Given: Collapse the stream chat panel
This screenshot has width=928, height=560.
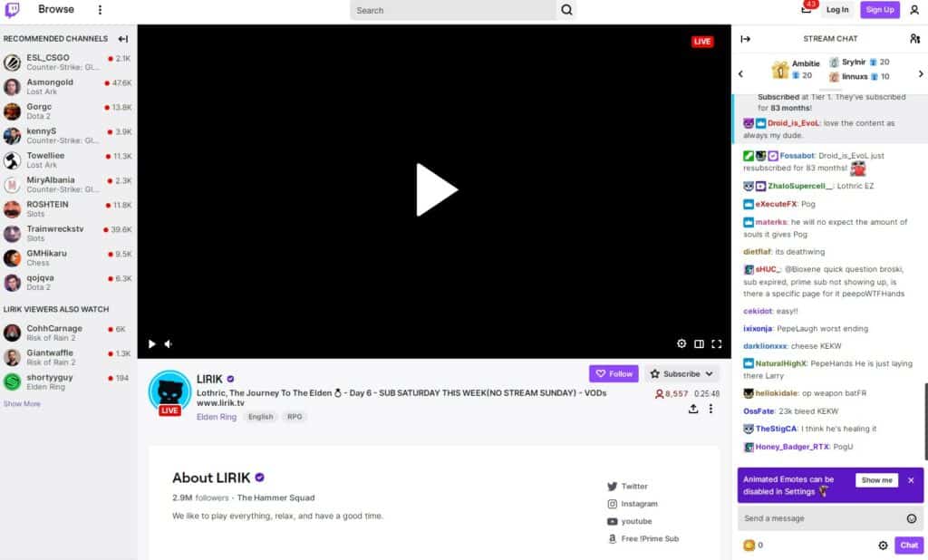Looking at the screenshot, I should [x=746, y=39].
